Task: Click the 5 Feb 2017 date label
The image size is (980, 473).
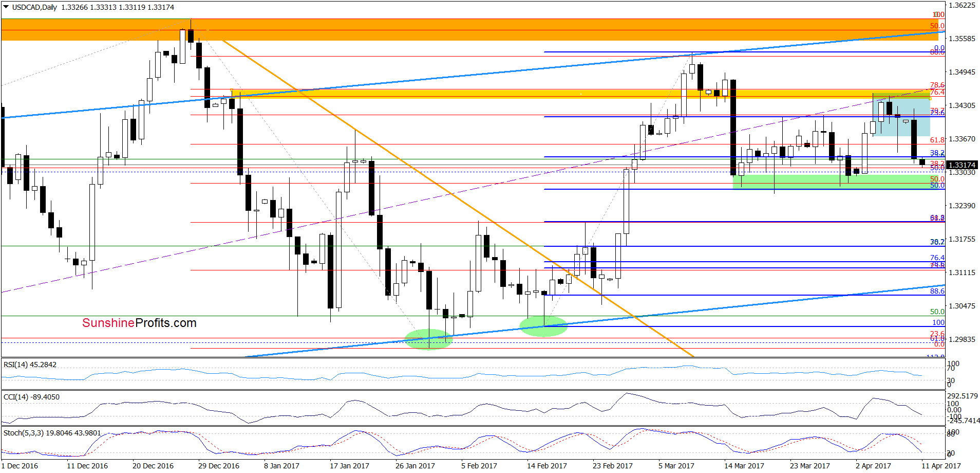Action: 479,466
